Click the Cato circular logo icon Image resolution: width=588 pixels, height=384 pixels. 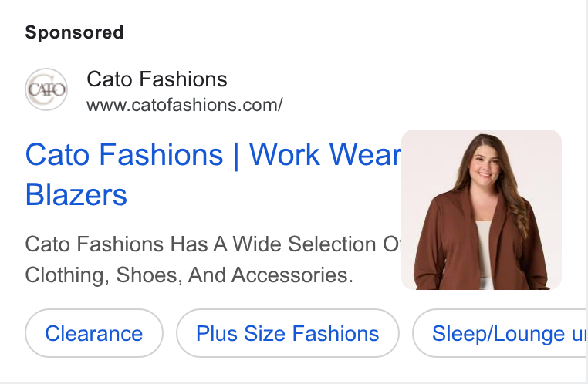coord(46,89)
